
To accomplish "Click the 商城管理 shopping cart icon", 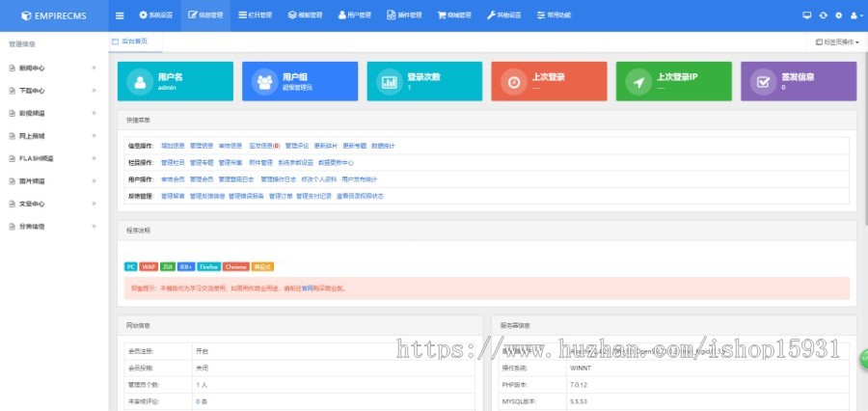I will pyautogui.click(x=442, y=15).
